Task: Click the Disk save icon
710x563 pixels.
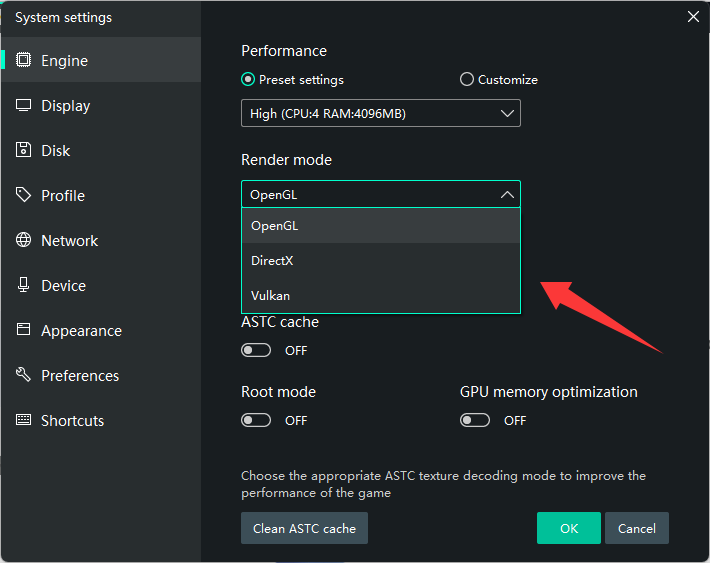Action: tap(24, 150)
